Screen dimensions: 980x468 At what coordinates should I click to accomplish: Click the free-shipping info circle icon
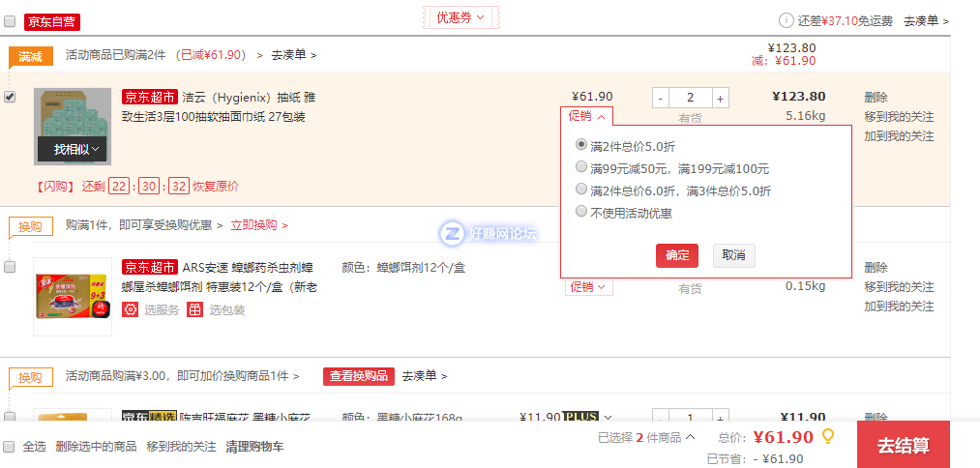click(786, 20)
